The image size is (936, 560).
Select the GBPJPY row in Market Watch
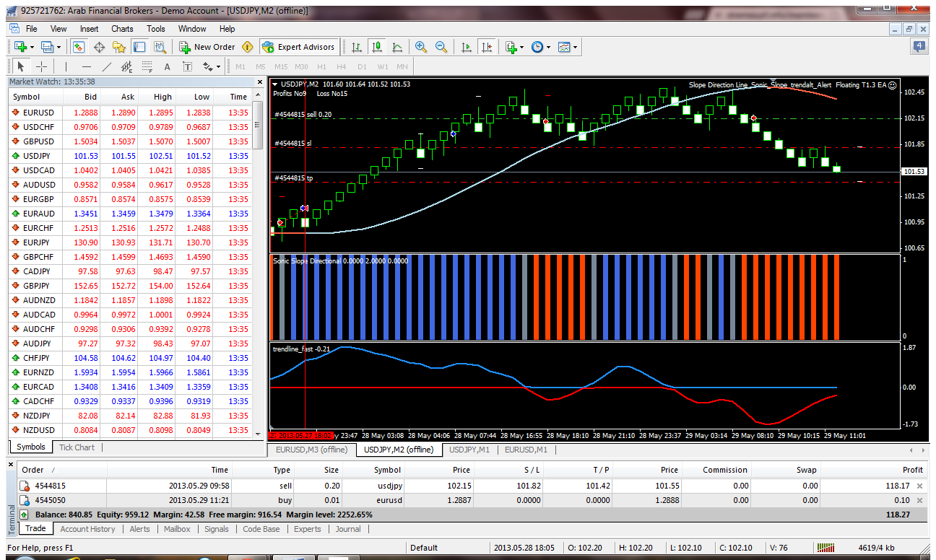click(130, 286)
